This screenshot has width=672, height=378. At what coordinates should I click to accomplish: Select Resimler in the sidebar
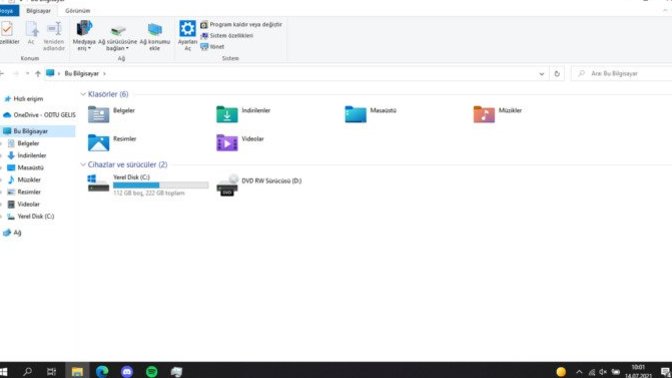tap(29, 192)
